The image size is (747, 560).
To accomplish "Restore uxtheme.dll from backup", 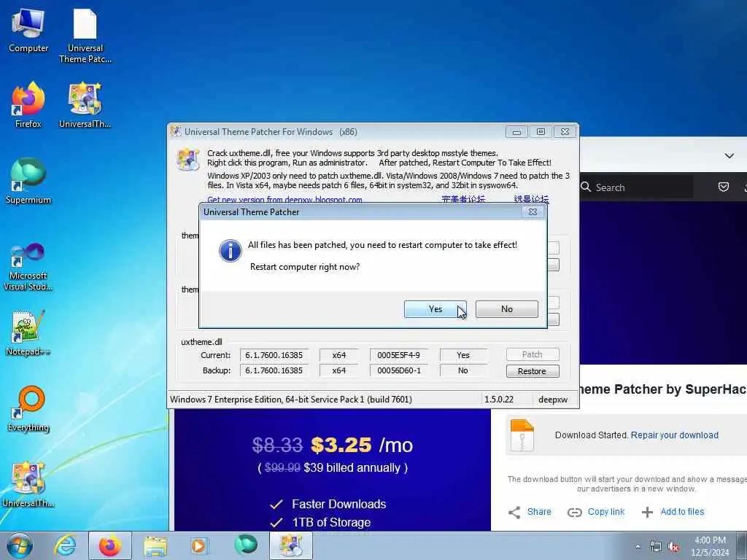I will (532, 371).
